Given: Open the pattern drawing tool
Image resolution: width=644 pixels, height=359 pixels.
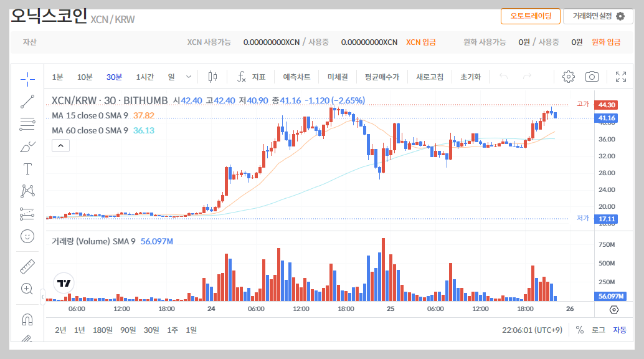Looking at the screenshot, I should tap(27, 191).
